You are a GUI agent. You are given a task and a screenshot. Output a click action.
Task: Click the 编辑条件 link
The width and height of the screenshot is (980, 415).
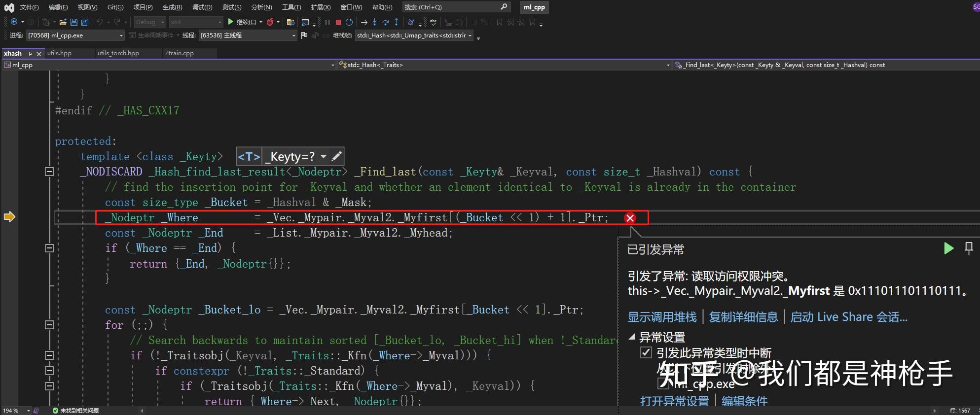coord(744,401)
